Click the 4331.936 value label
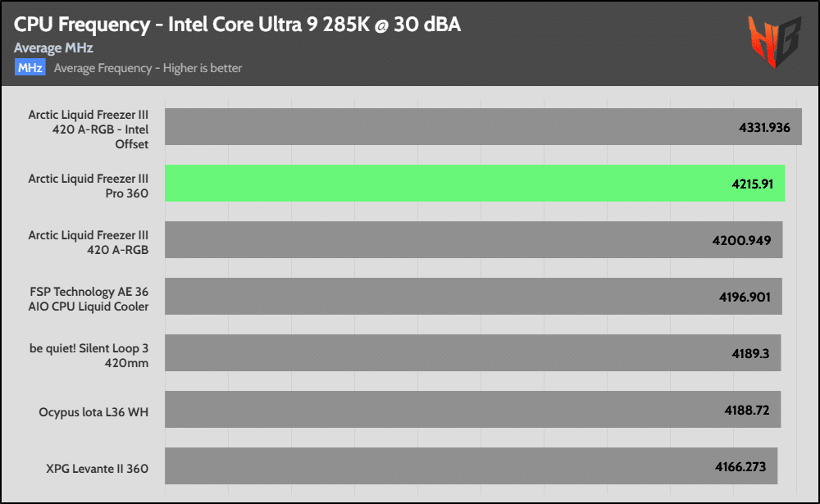 pos(762,127)
